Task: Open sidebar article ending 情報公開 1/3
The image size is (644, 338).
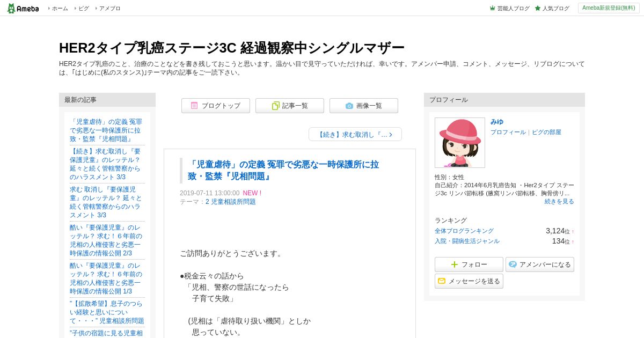Action: point(106,278)
